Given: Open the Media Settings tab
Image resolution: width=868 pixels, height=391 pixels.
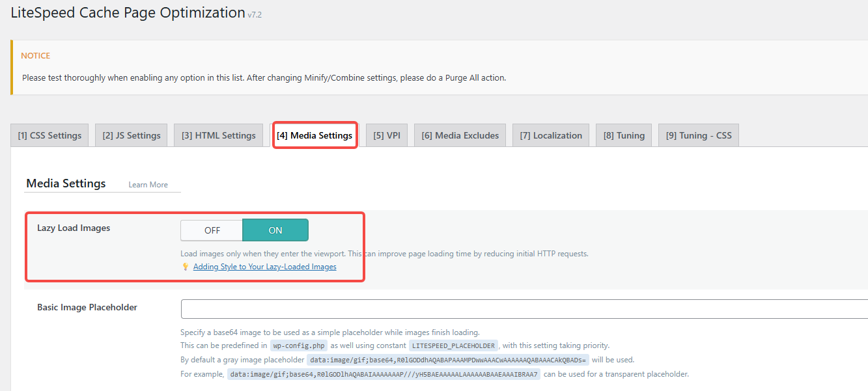Looking at the screenshot, I should click(315, 135).
